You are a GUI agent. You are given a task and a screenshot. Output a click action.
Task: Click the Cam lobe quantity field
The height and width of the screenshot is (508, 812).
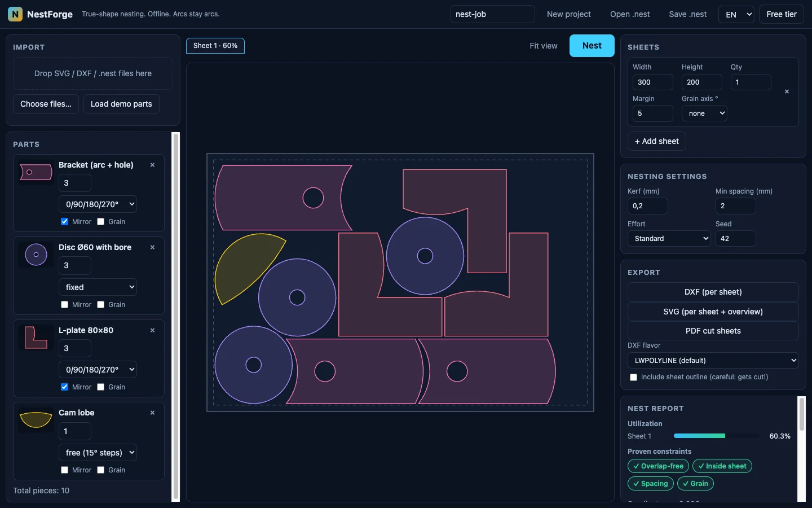(x=75, y=431)
